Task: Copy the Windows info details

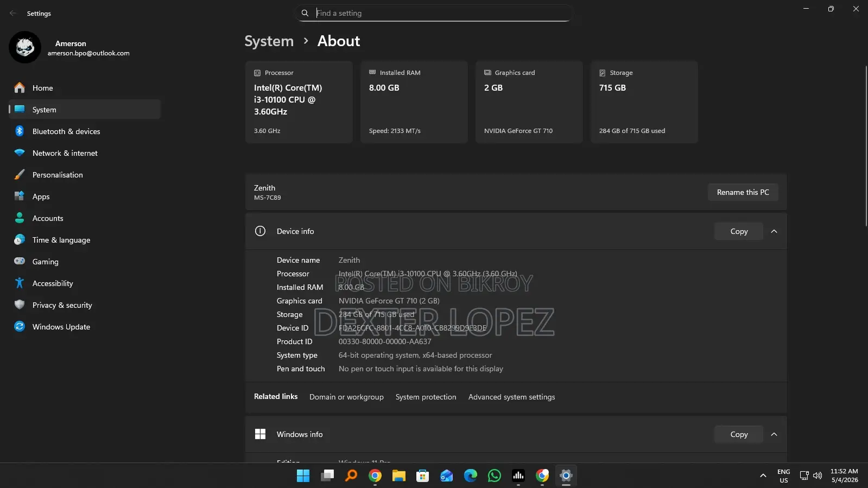Action: click(739, 434)
